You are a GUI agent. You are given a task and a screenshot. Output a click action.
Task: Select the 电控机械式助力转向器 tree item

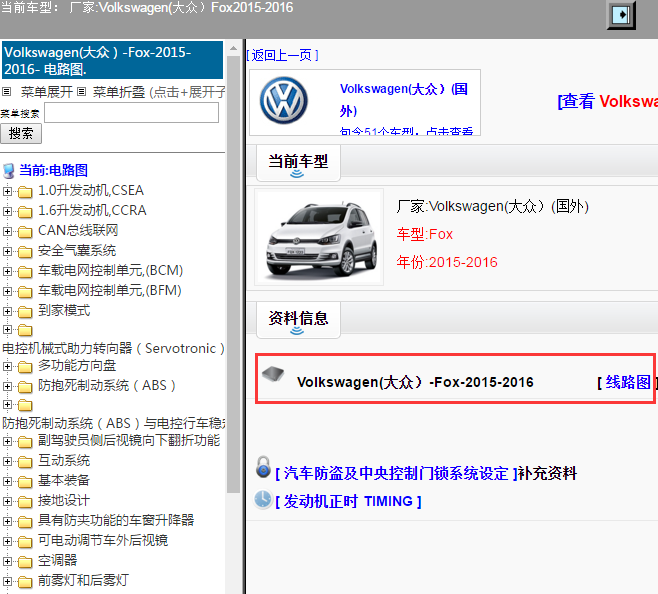[113, 348]
